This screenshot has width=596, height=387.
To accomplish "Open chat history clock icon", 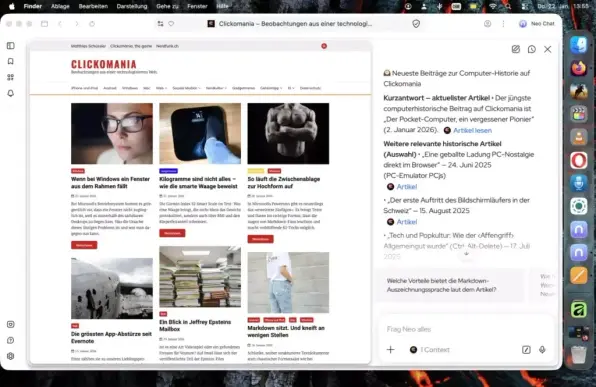I will [x=532, y=49].
